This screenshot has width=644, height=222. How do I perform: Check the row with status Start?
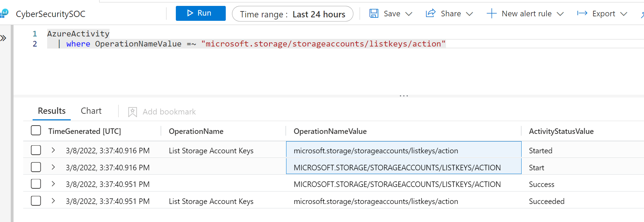[36, 167]
